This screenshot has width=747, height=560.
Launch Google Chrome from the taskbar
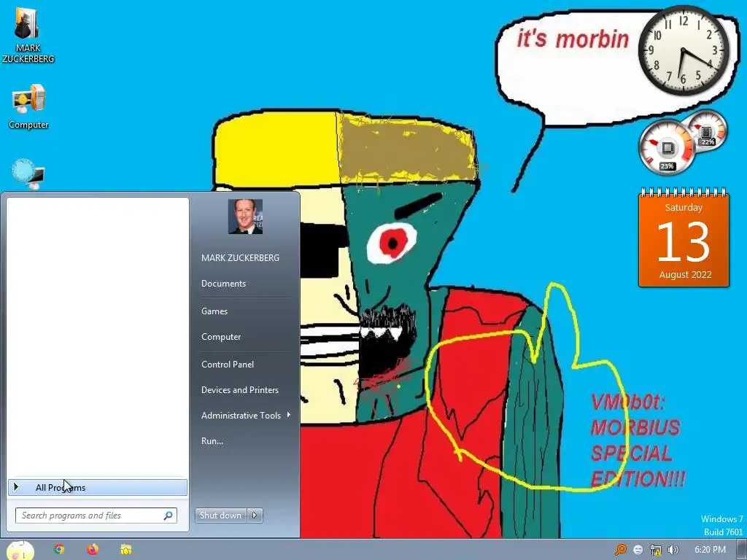(59, 550)
